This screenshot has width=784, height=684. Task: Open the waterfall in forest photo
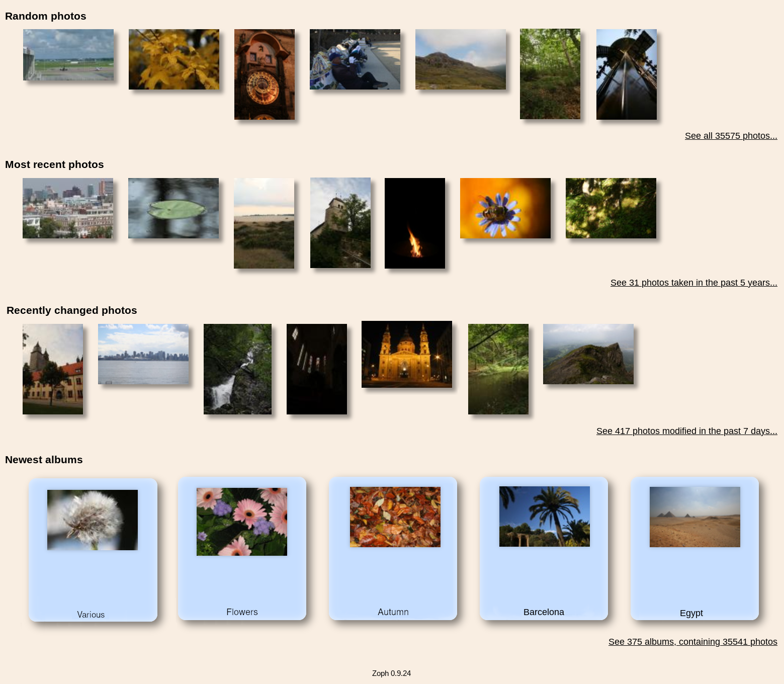pyautogui.click(x=237, y=369)
